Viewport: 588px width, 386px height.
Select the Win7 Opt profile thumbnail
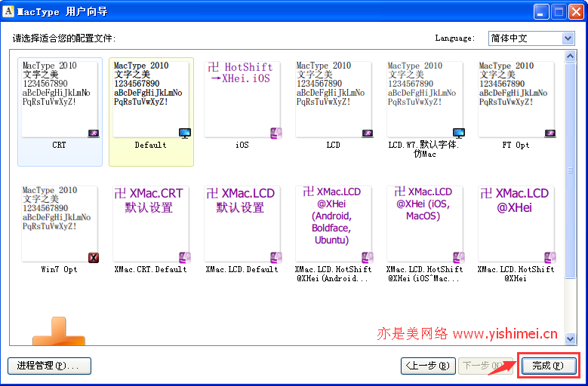(60, 224)
